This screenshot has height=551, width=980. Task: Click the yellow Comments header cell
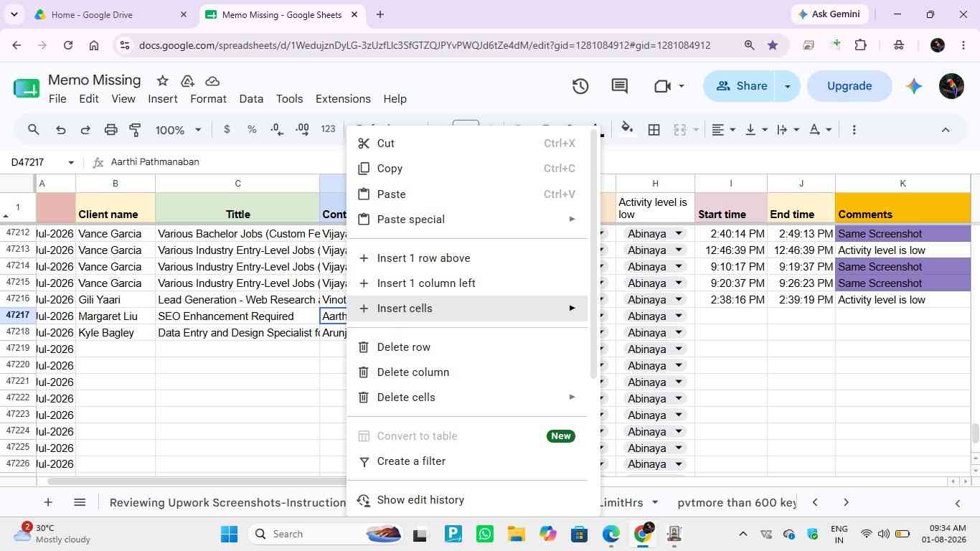pyautogui.click(x=903, y=207)
